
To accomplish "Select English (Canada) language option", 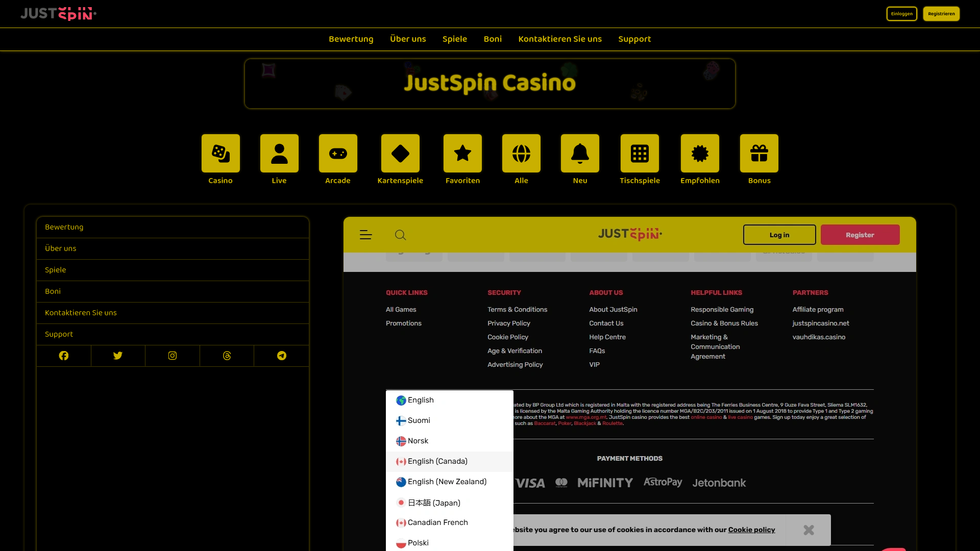I will (x=450, y=462).
